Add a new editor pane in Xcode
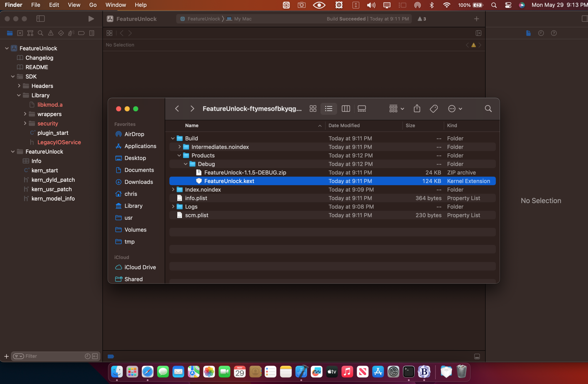This screenshot has height=384, width=588. click(x=479, y=33)
